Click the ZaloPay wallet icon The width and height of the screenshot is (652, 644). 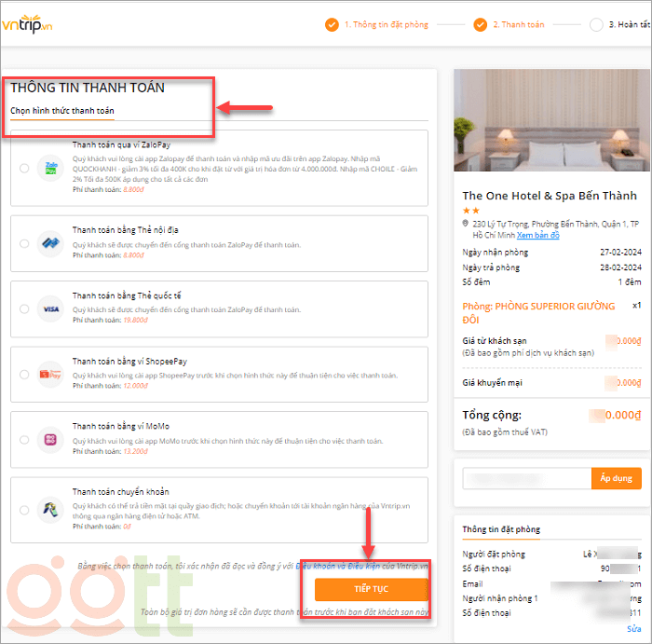pyautogui.click(x=50, y=169)
